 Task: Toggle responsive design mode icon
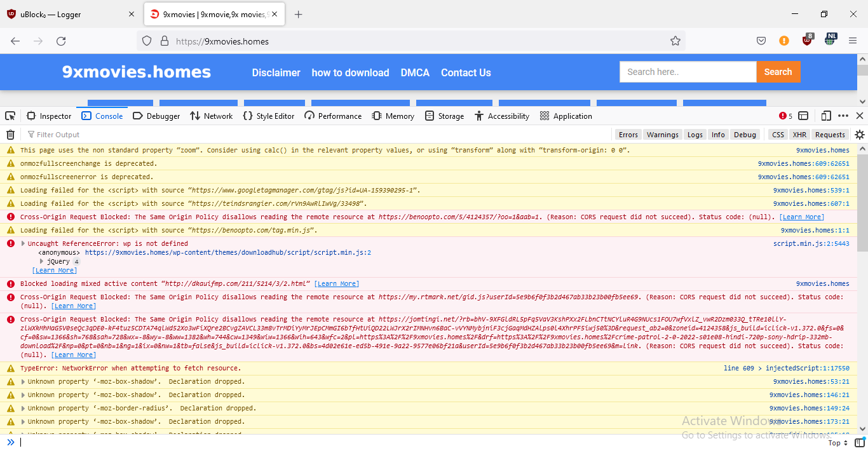pyautogui.click(x=826, y=116)
